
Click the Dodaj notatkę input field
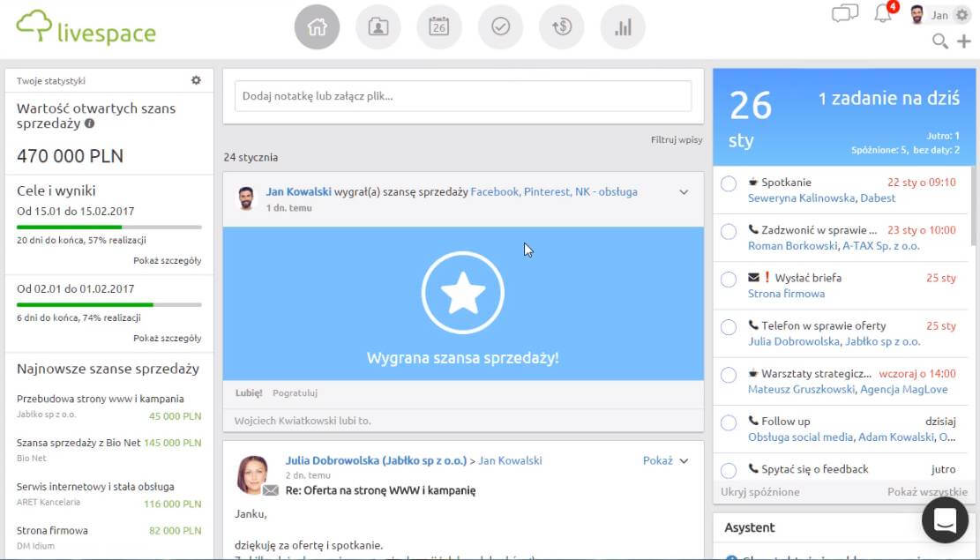click(x=463, y=96)
